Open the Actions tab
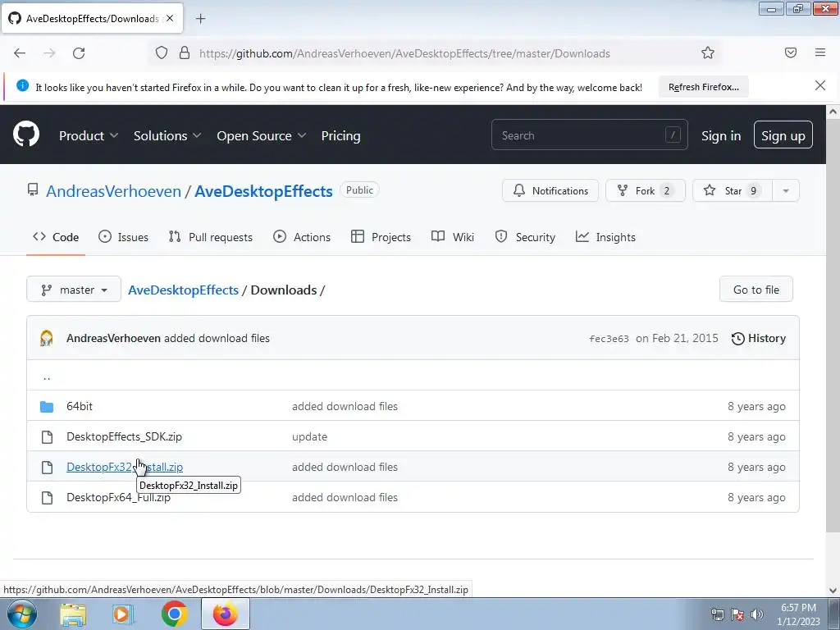Viewport: 840px width, 630px height. point(302,237)
